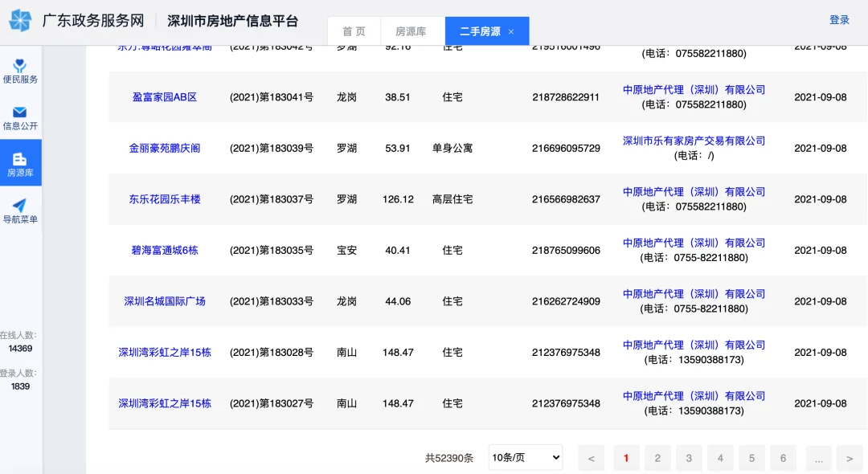Click contract number (2021)第183041号
The image size is (868, 474).
pos(272,97)
